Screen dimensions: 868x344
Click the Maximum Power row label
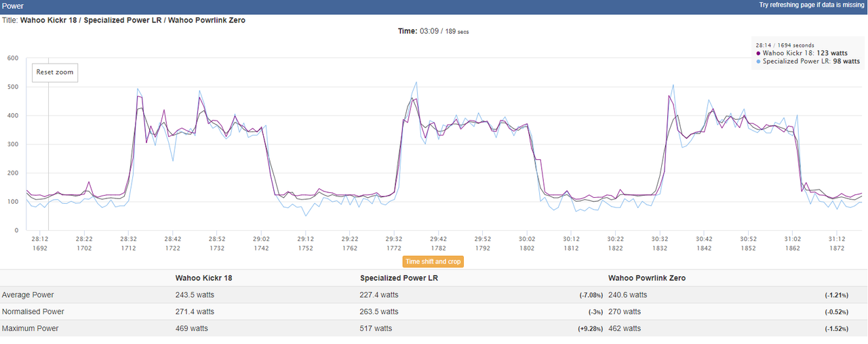tap(31, 328)
